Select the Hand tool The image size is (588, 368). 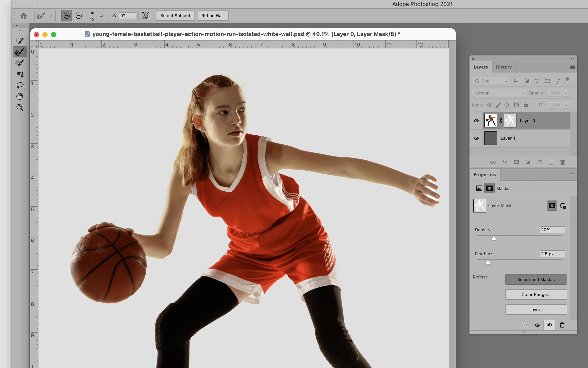(x=20, y=96)
